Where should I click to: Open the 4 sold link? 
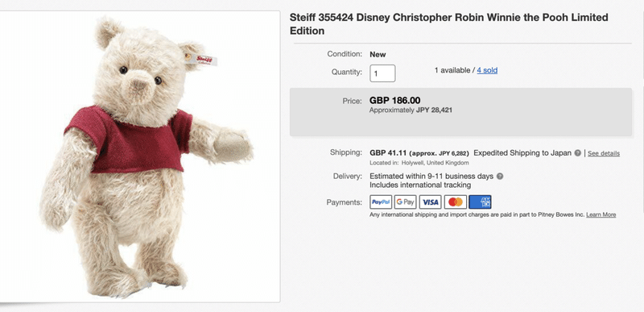click(x=487, y=70)
